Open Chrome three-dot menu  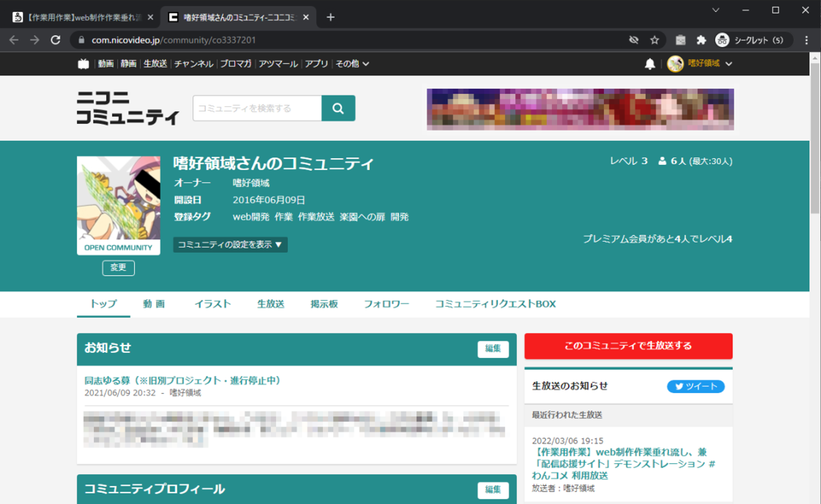tap(806, 40)
